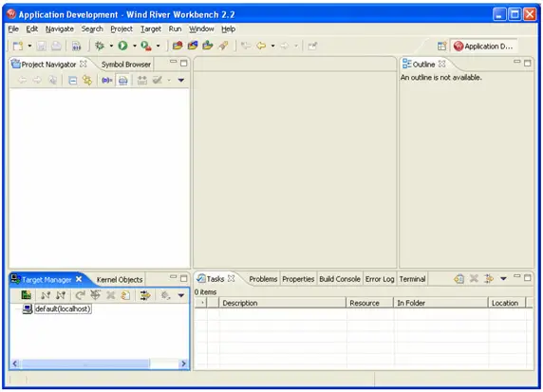Image resolution: width=543 pixels, height=392 pixels.
Task: Maximize the Outline view panel
Action: (528, 63)
